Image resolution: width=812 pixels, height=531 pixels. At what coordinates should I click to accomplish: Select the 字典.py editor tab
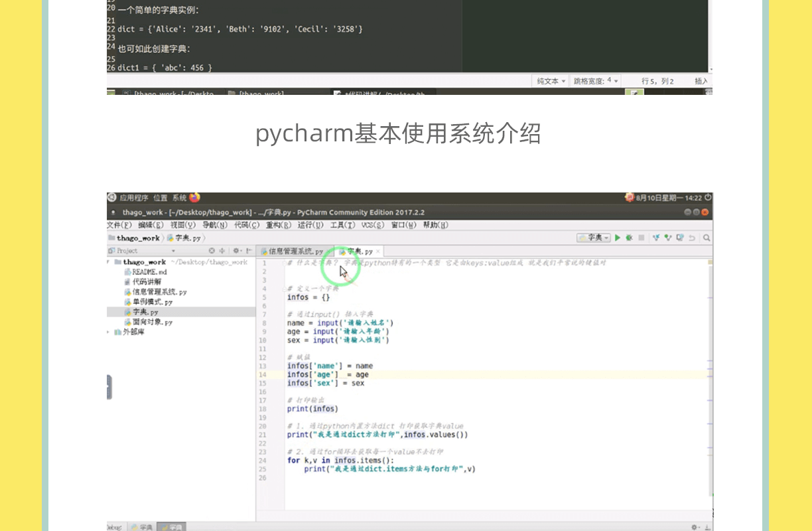tap(359, 252)
